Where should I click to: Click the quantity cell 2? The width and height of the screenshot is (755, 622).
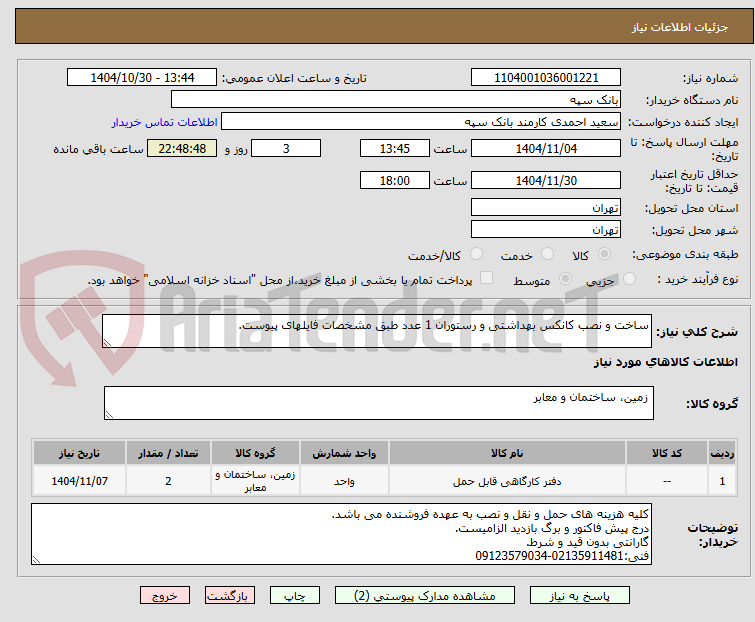pos(168,480)
